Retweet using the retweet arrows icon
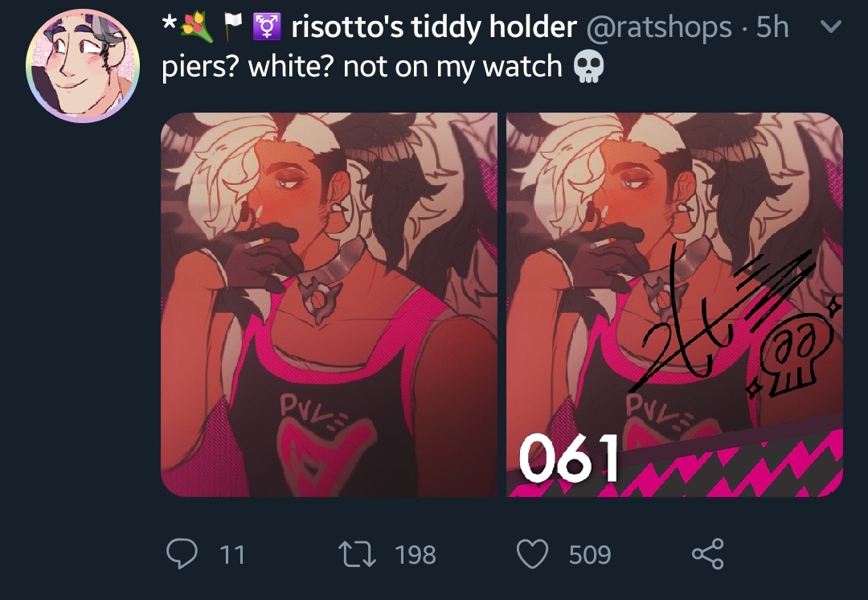The height and width of the screenshot is (600, 868). (x=358, y=554)
